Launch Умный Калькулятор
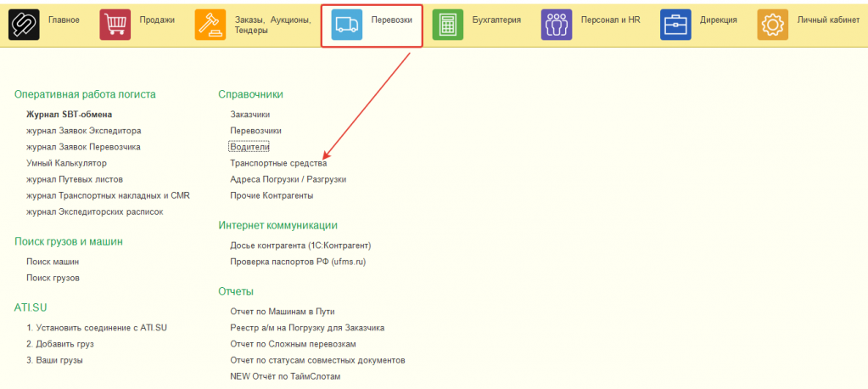This screenshot has width=868, height=389. (66, 163)
